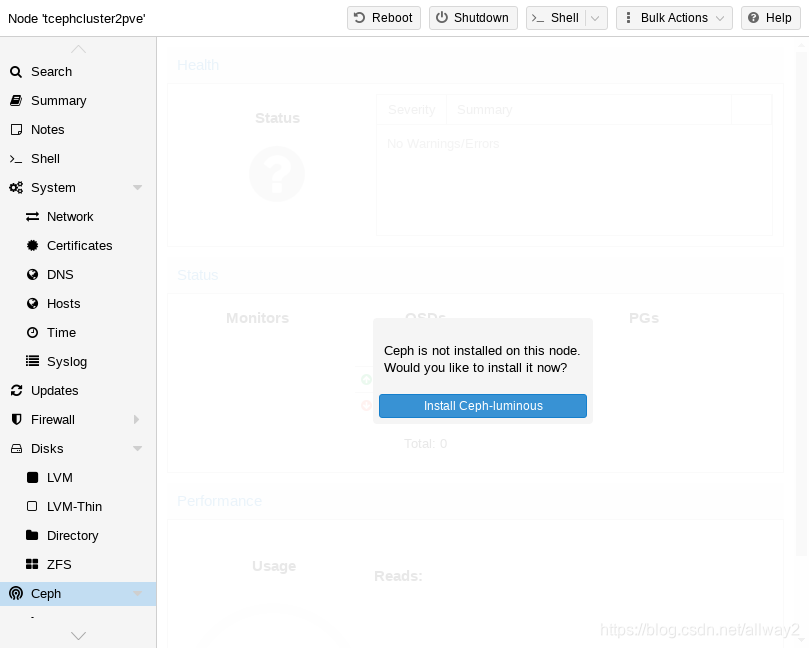Select the Updates menu entry
The width and height of the screenshot is (809, 648).
(x=78, y=391)
